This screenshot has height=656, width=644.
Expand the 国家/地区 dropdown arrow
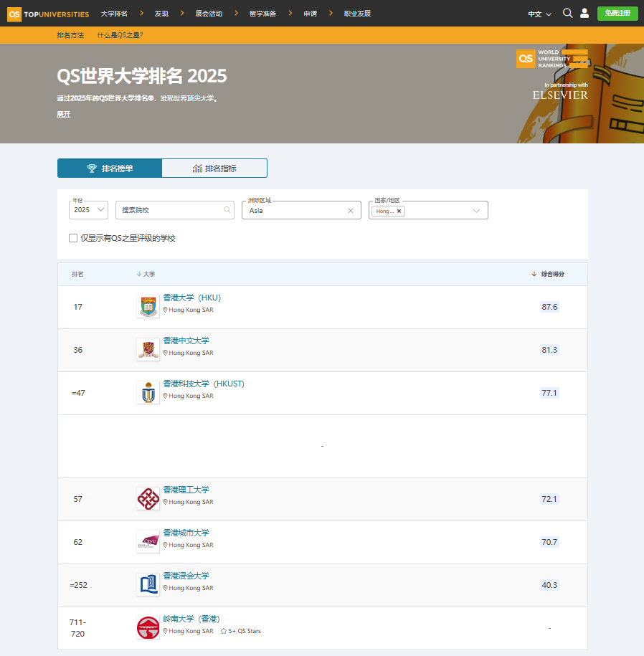(476, 211)
